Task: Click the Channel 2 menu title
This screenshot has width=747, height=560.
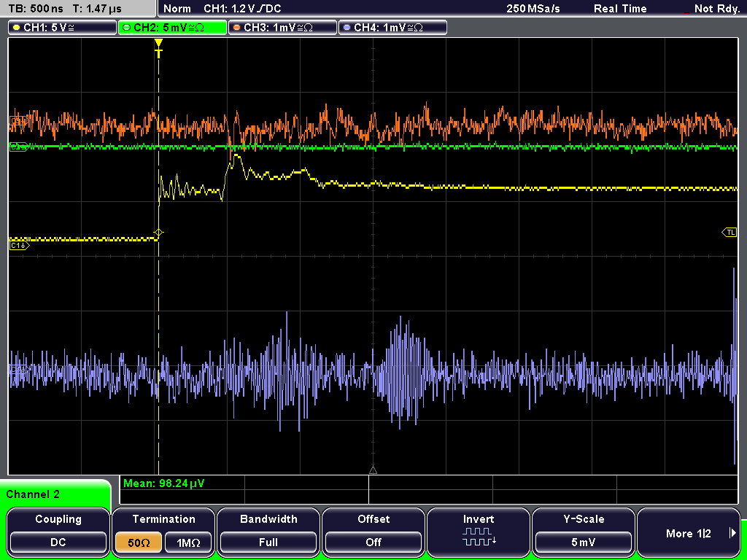Action: click(33, 494)
